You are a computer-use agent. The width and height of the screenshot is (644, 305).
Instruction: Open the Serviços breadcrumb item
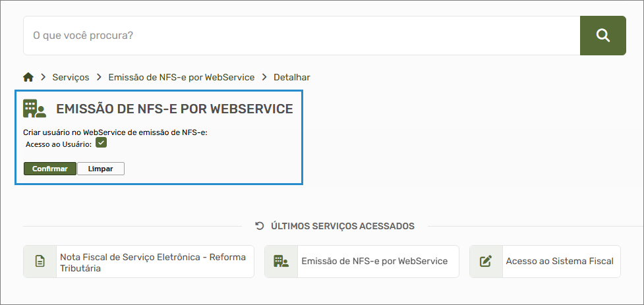pos(71,77)
